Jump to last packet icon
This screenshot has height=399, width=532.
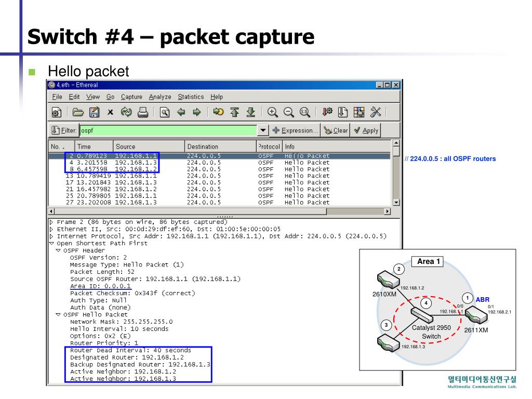251,112
